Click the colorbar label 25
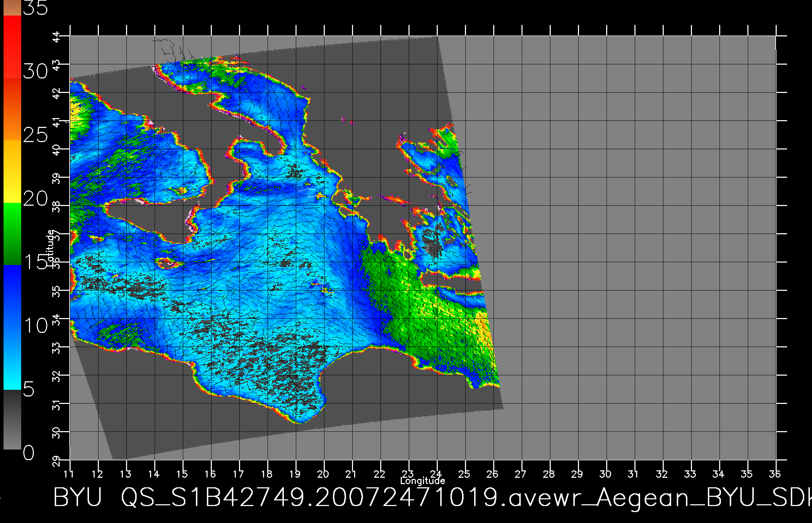 (x=35, y=135)
